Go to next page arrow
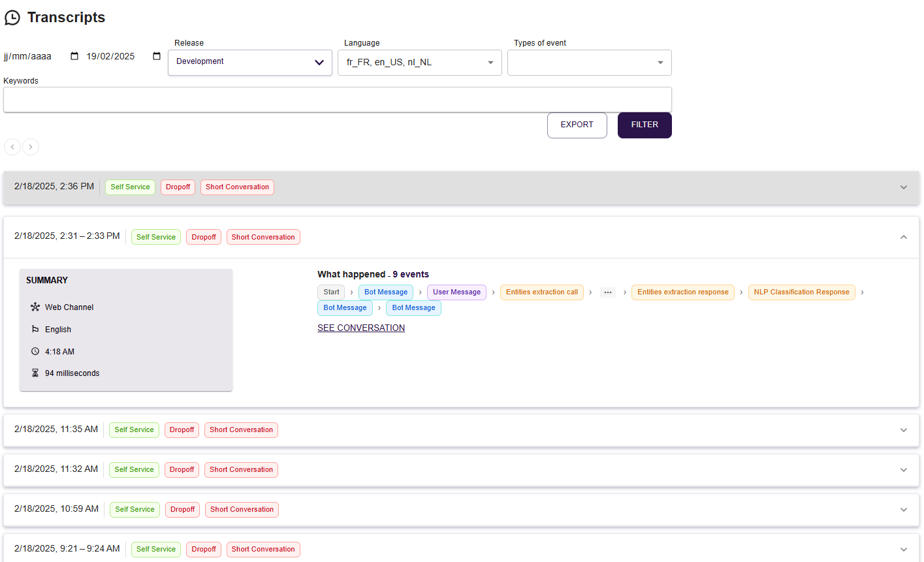 (31, 147)
